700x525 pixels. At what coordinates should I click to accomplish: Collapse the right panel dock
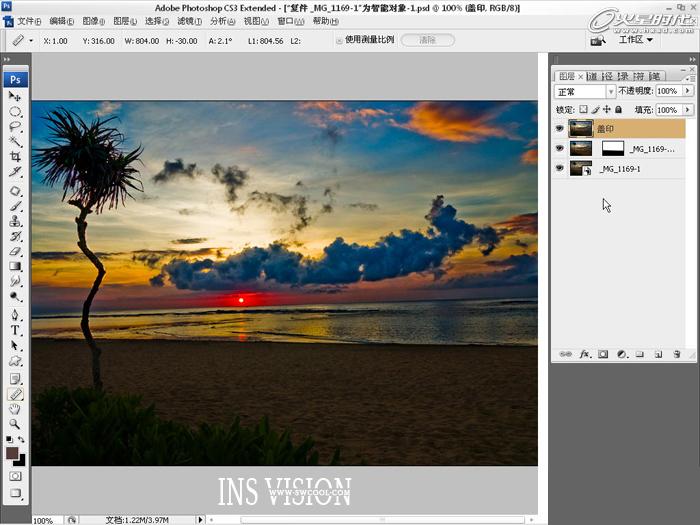[x=692, y=59]
